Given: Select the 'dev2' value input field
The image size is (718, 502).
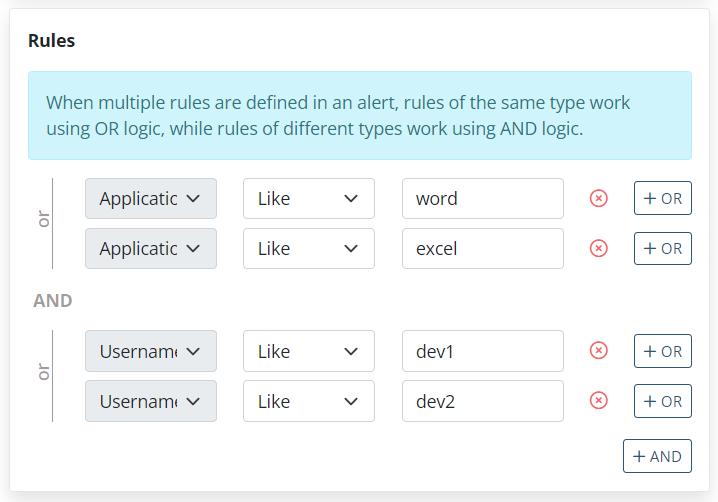Looking at the screenshot, I should (x=482, y=401).
